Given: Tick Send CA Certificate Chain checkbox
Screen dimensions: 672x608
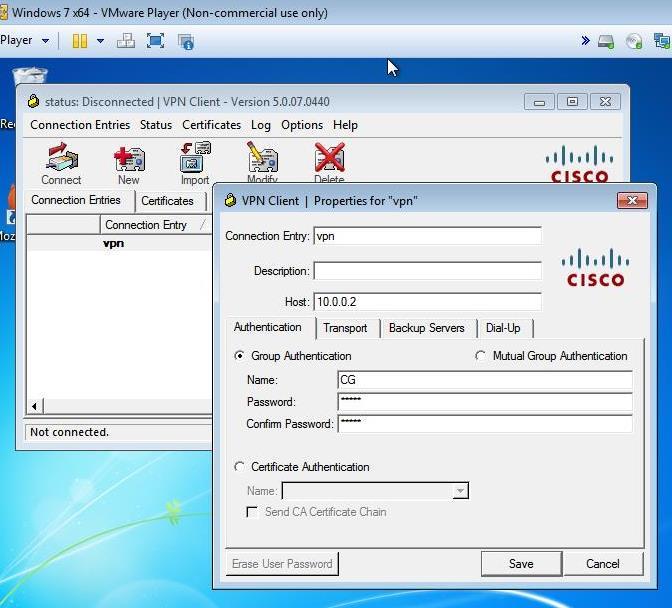Looking at the screenshot, I should pyautogui.click(x=253, y=512).
